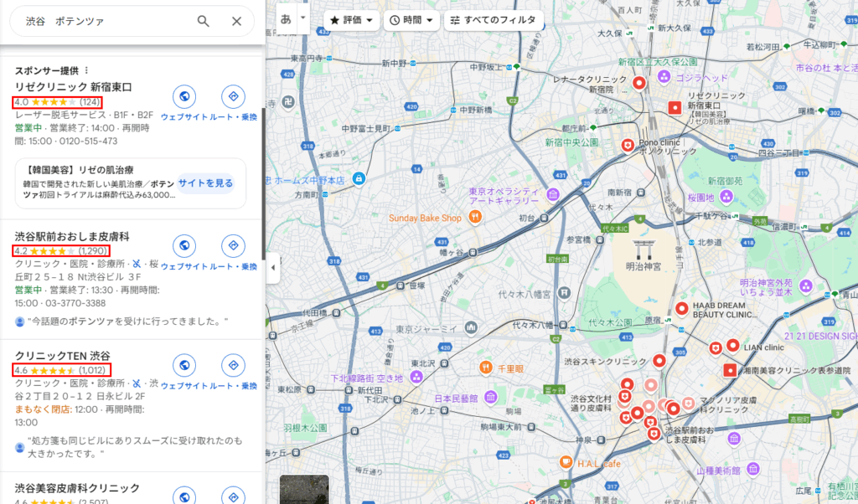Click the レナータクリニック map pin
The width and height of the screenshot is (858, 504).
[x=638, y=83]
